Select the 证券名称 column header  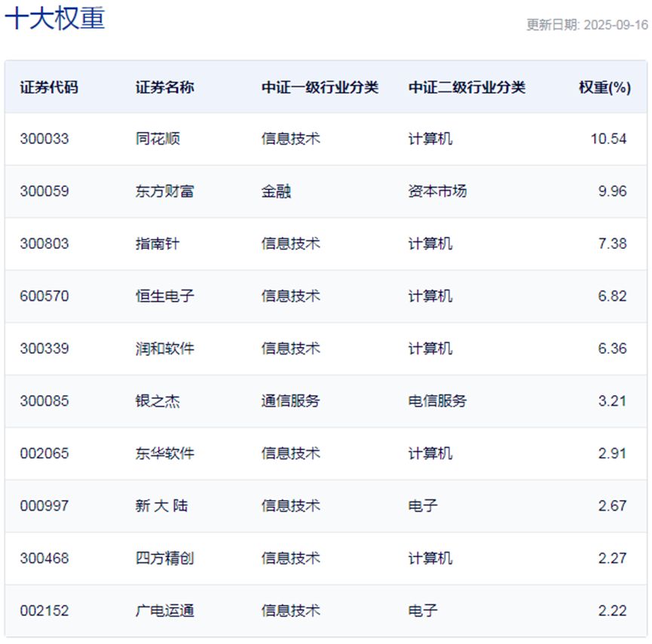[x=164, y=87]
